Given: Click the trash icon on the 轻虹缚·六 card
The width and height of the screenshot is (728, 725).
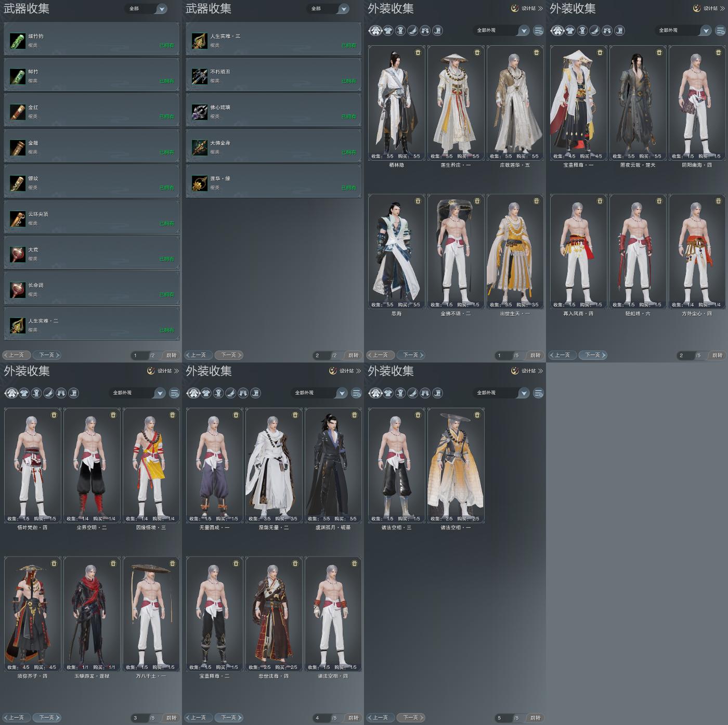Looking at the screenshot, I should pyautogui.click(x=659, y=201).
